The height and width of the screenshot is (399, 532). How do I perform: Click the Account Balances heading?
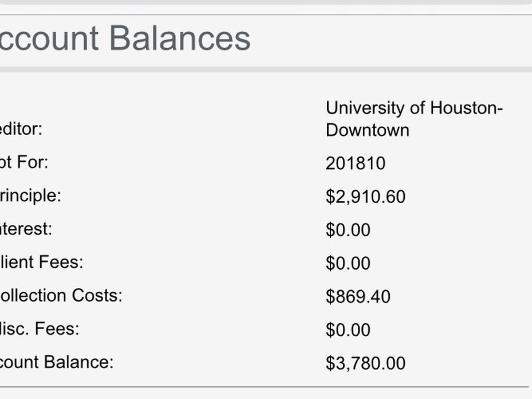pyautogui.click(x=125, y=38)
